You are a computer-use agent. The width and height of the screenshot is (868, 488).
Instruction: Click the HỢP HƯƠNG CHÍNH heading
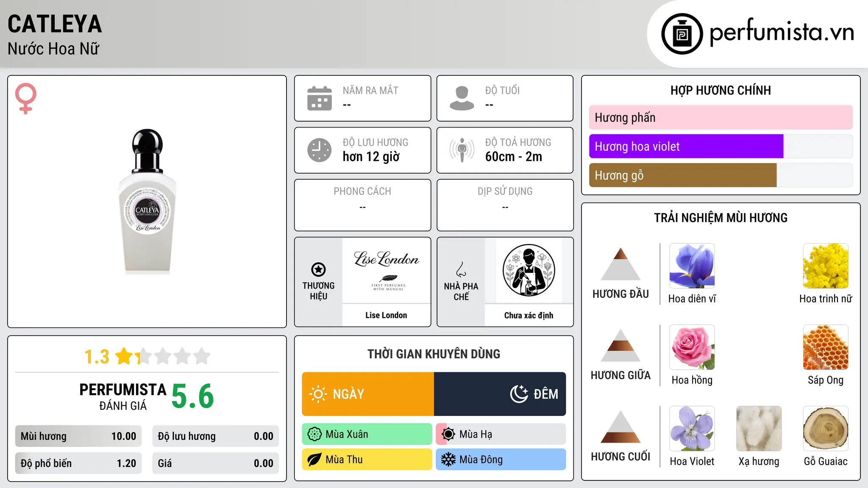pos(721,90)
